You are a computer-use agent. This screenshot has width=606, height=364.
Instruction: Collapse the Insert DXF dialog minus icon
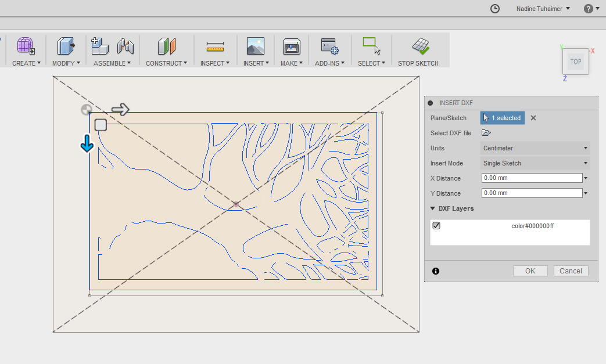[x=431, y=103]
